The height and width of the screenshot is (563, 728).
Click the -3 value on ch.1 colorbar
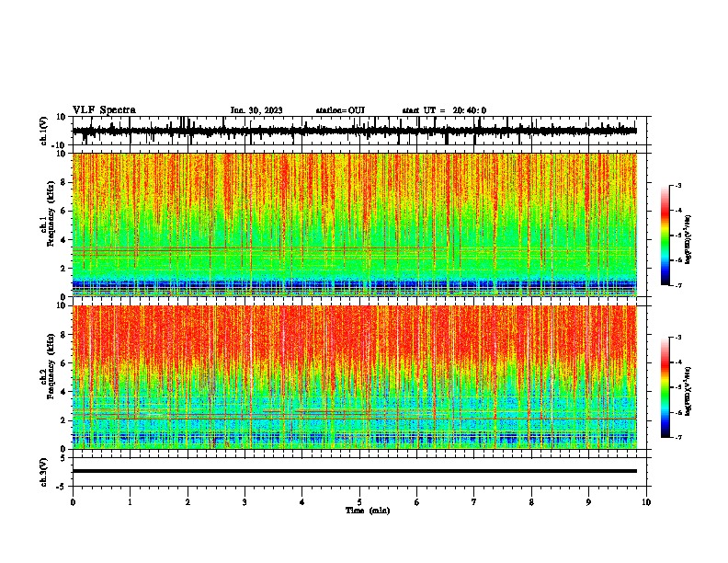click(x=677, y=185)
